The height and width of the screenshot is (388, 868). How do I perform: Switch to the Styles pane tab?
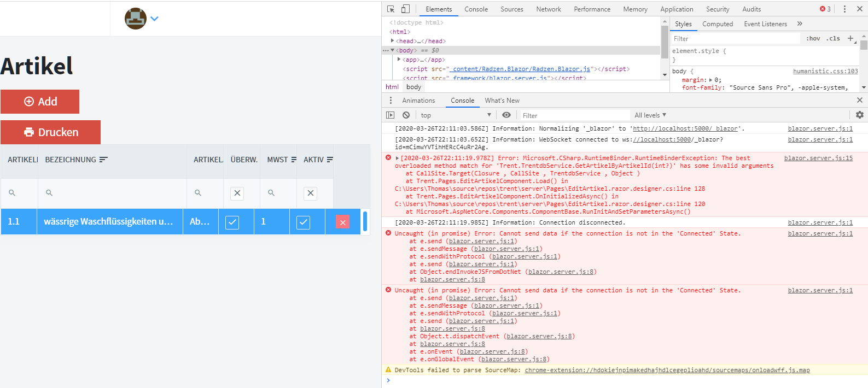[x=683, y=24]
